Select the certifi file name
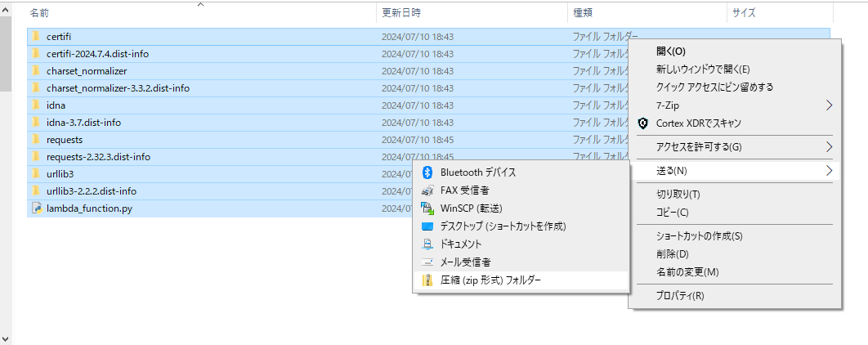The height and width of the screenshot is (345, 868). coord(59,37)
